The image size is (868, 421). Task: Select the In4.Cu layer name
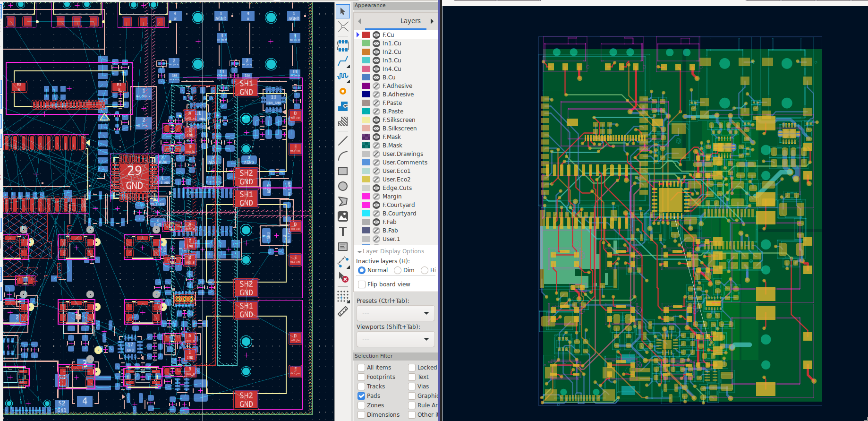click(x=391, y=69)
